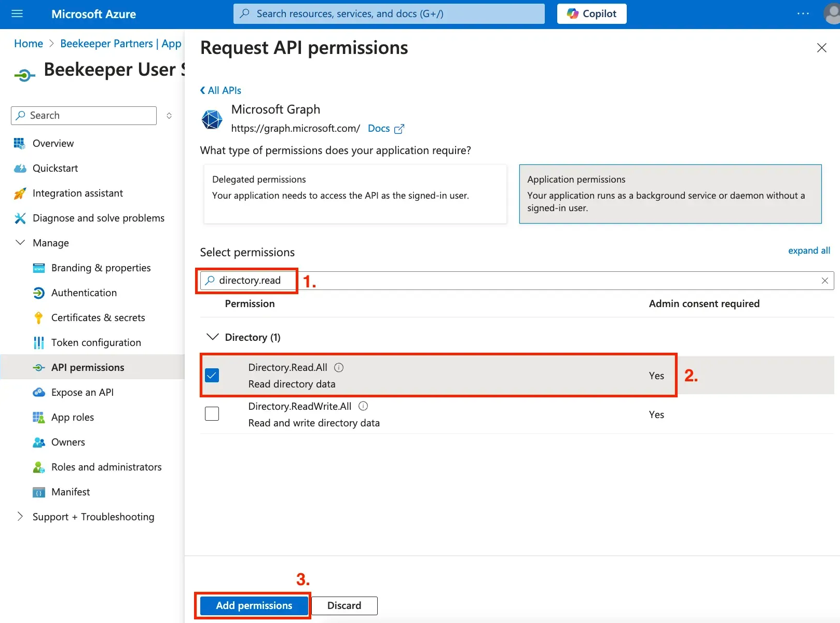Collapse the Directory (1) group
This screenshot has height=623, width=840.
213,337
